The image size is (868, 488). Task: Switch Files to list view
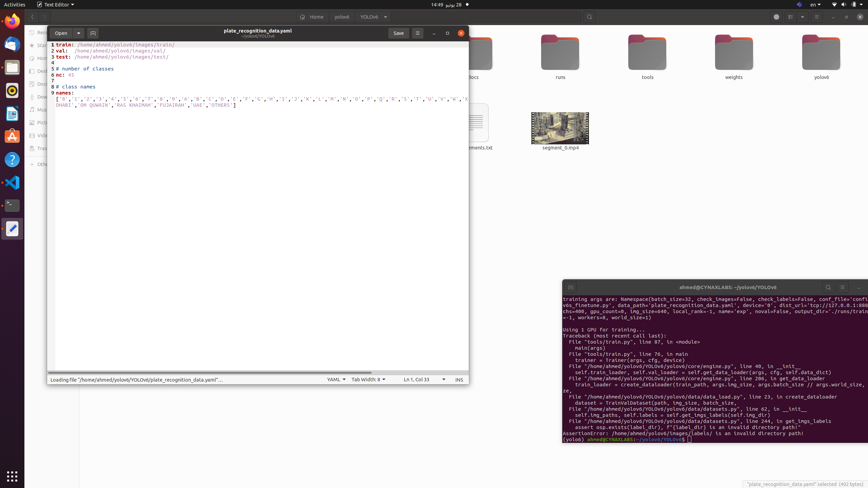coord(790,17)
